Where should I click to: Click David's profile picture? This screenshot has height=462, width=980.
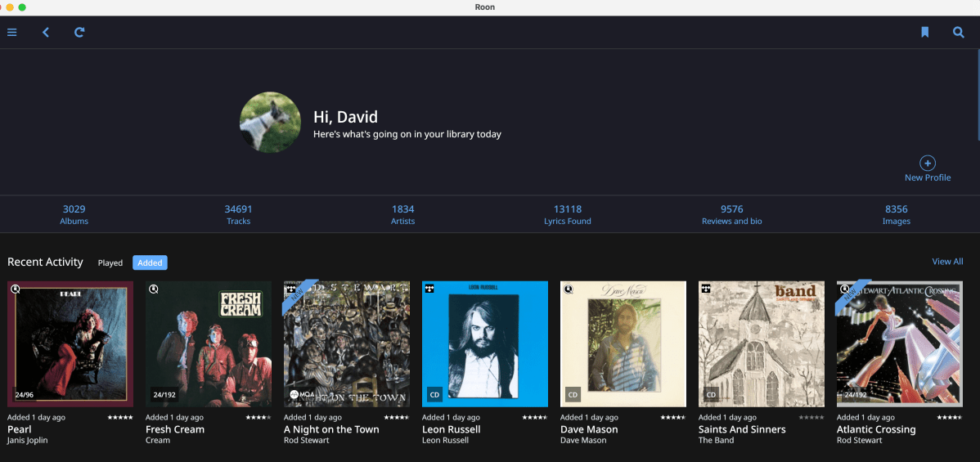[270, 122]
